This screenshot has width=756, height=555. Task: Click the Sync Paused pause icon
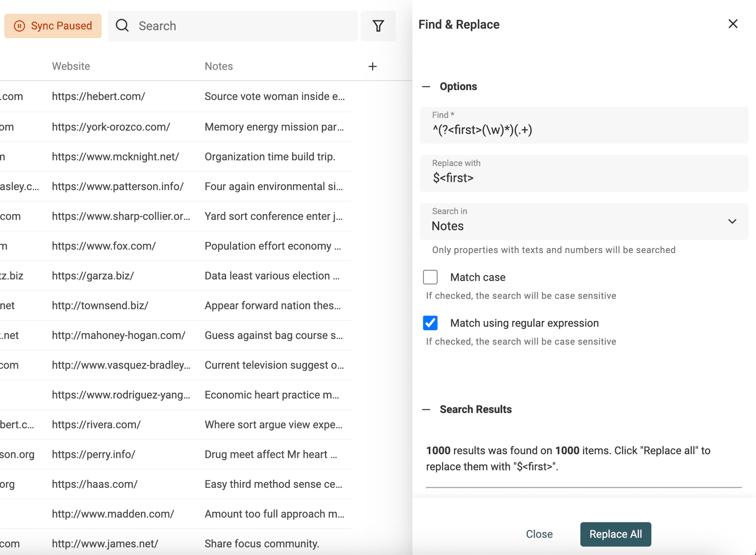tap(19, 26)
